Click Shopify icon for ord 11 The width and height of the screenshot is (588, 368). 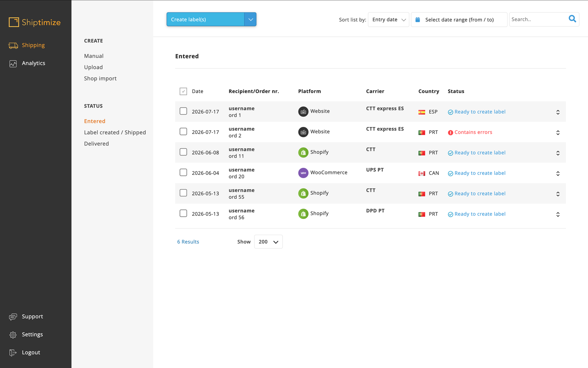point(303,152)
